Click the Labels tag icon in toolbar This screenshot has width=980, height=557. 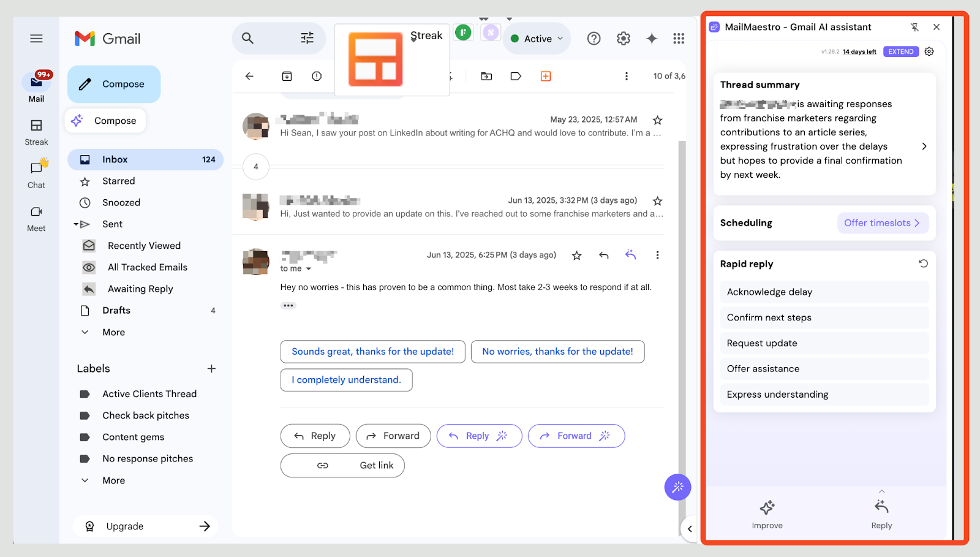click(x=516, y=76)
